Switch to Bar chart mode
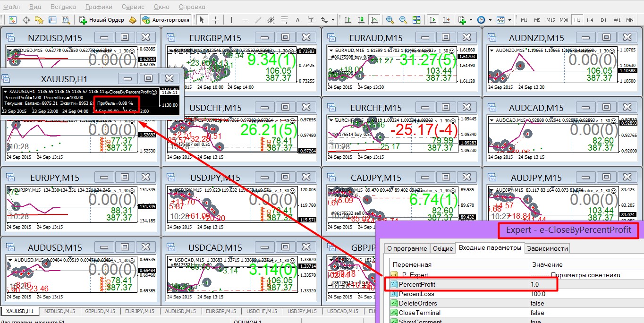 348,20
